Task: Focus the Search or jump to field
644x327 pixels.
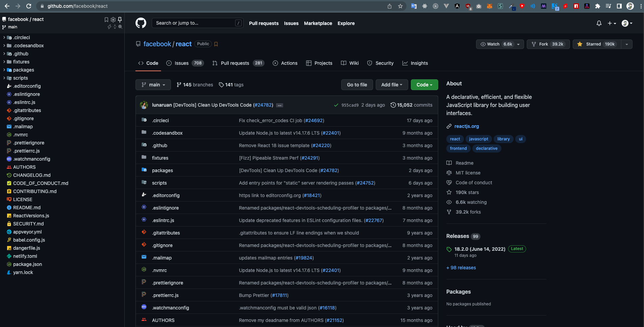Action: (x=198, y=23)
